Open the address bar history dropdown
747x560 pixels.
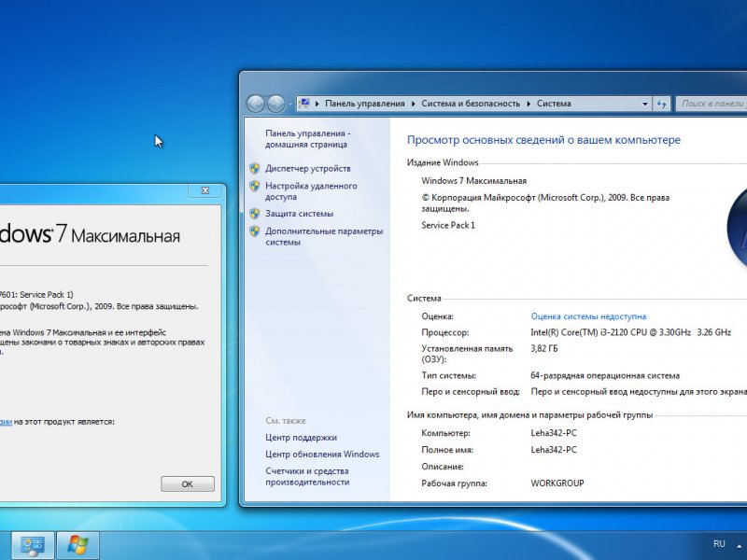[x=644, y=104]
